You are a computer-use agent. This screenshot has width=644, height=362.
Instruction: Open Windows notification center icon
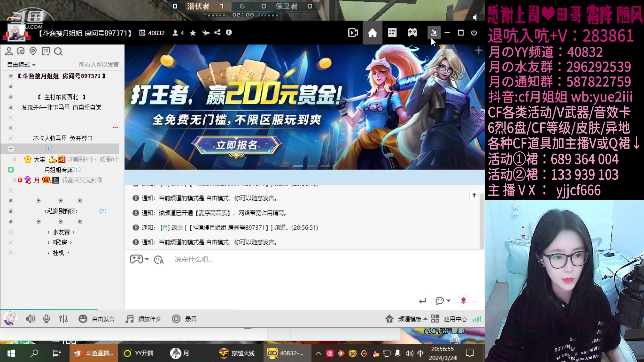click(x=470, y=353)
